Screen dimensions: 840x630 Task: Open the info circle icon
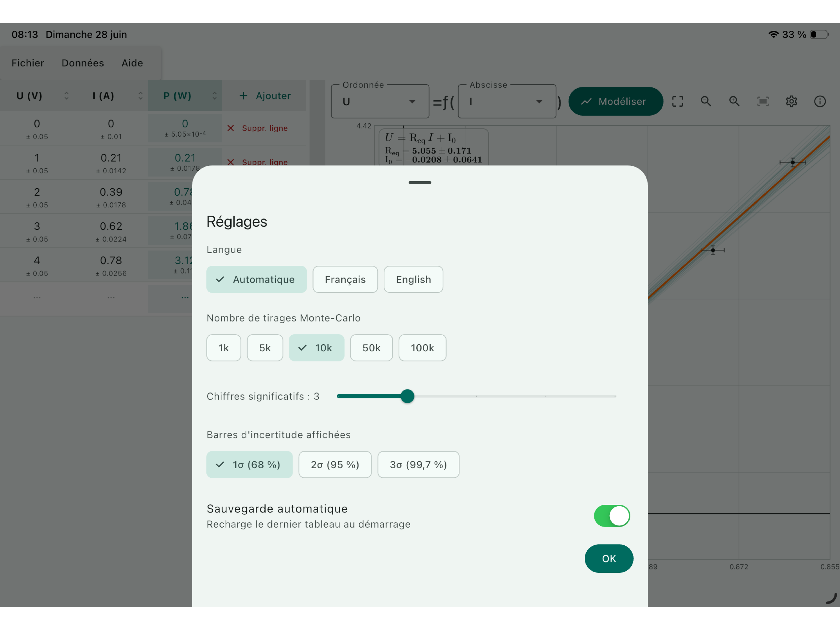(x=820, y=102)
